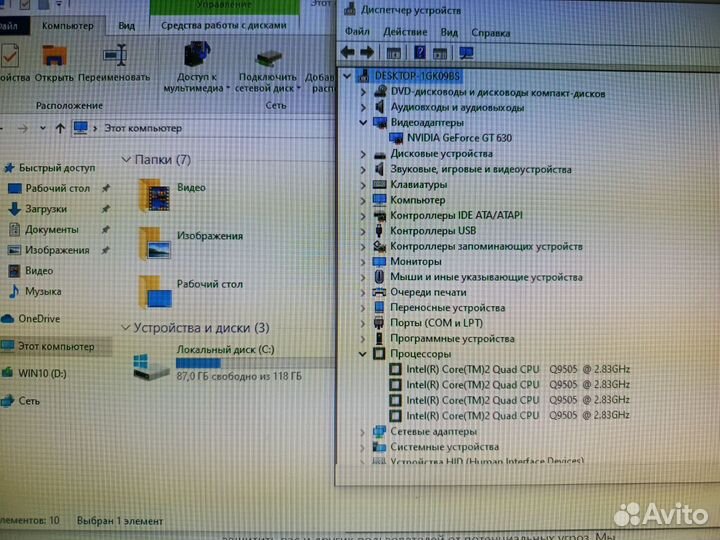Collapse the Процессоры node
The image size is (720, 540).
click(x=363, y=354)
